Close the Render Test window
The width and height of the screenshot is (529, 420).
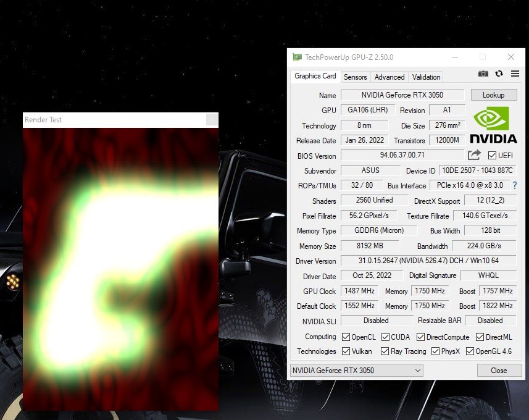click(212, 120)
